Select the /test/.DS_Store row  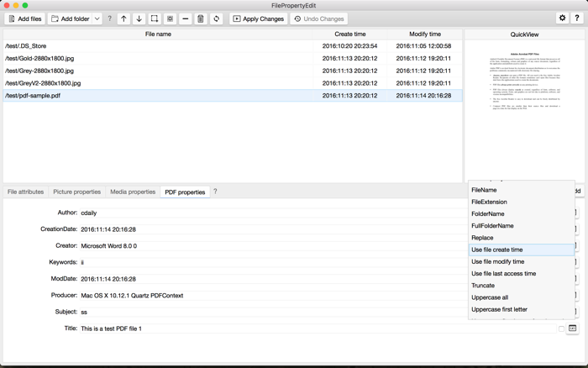(x=233, y=46)
